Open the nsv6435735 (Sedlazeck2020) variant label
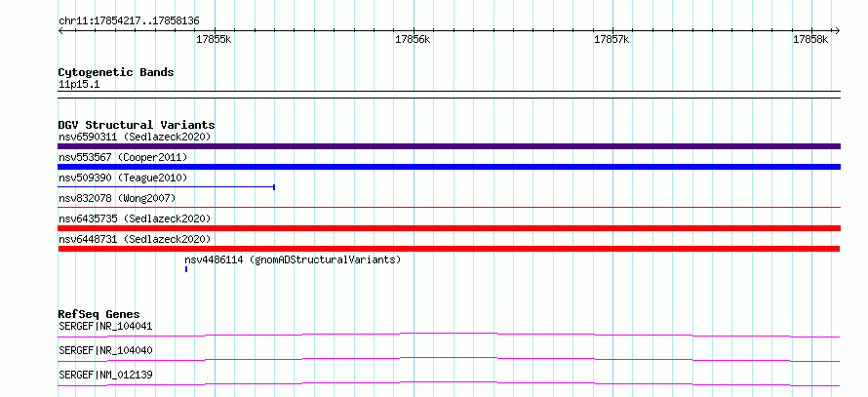Viewport: 868px width, 397px height. (135, 218)
